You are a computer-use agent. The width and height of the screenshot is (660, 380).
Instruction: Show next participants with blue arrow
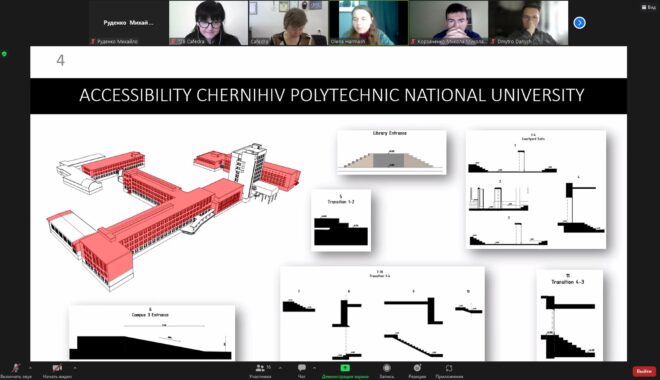click(580, 23)
